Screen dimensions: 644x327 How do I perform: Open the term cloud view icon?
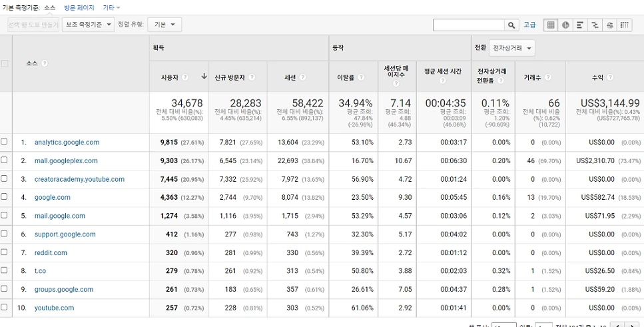[609, 25]
